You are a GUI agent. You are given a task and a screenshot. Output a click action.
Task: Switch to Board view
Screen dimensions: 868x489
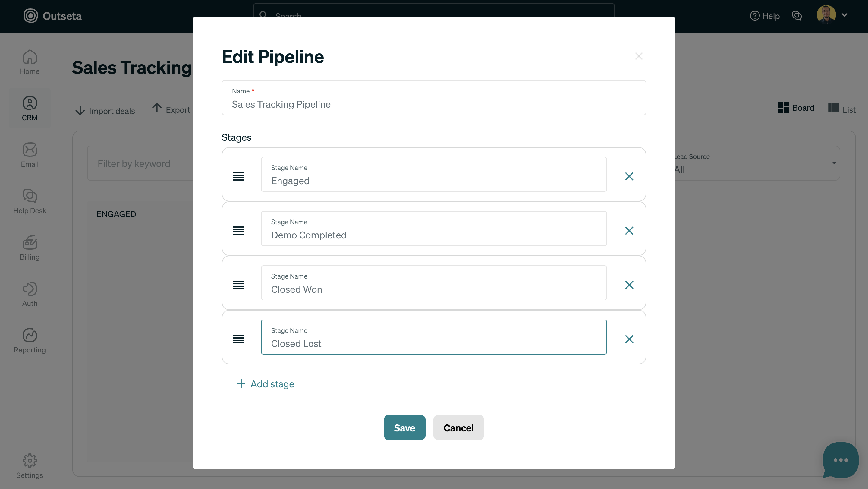point(796,108)
